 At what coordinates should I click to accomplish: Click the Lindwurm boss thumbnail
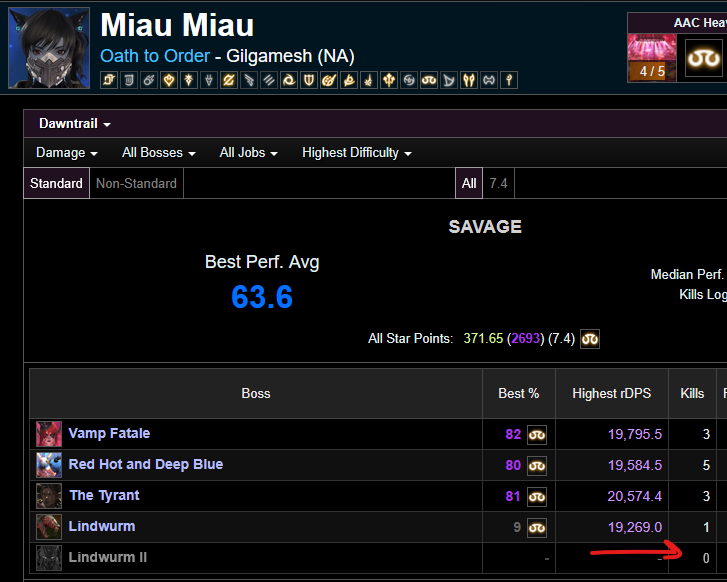tap(49, 527)
